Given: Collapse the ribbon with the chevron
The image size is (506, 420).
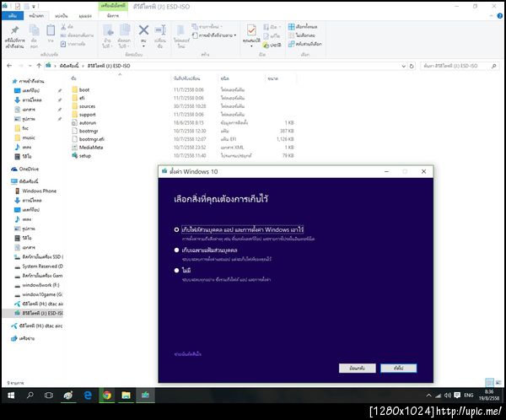Looking at the screenshot, I should click(x=492, y=15).
